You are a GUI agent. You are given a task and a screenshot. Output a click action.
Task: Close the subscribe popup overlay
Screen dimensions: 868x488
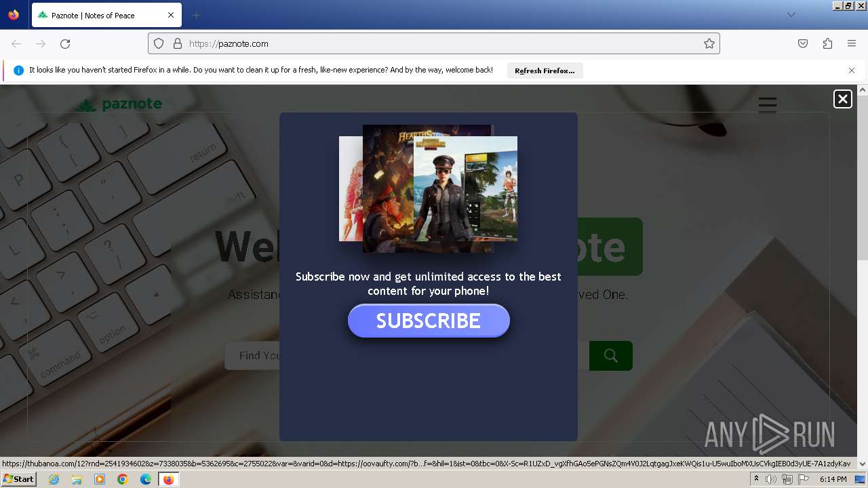tap(842, 99)
